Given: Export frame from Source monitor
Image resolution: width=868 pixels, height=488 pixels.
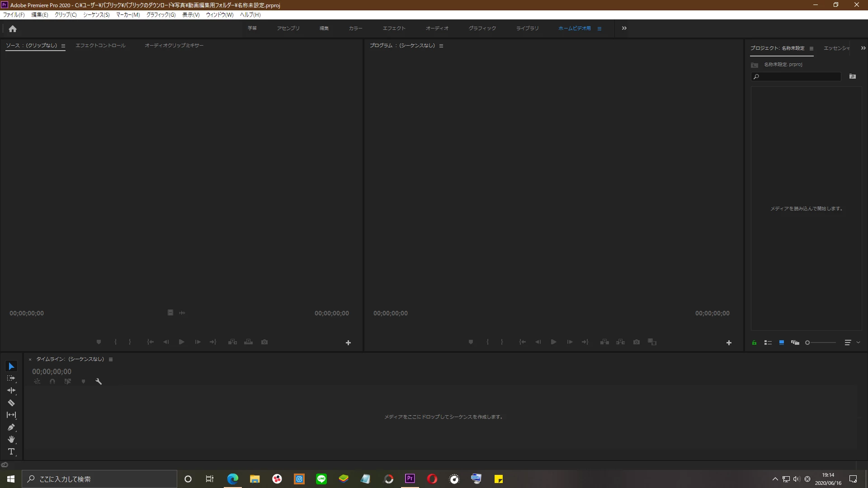Looking at the screenshot, I should coord(264,342).
